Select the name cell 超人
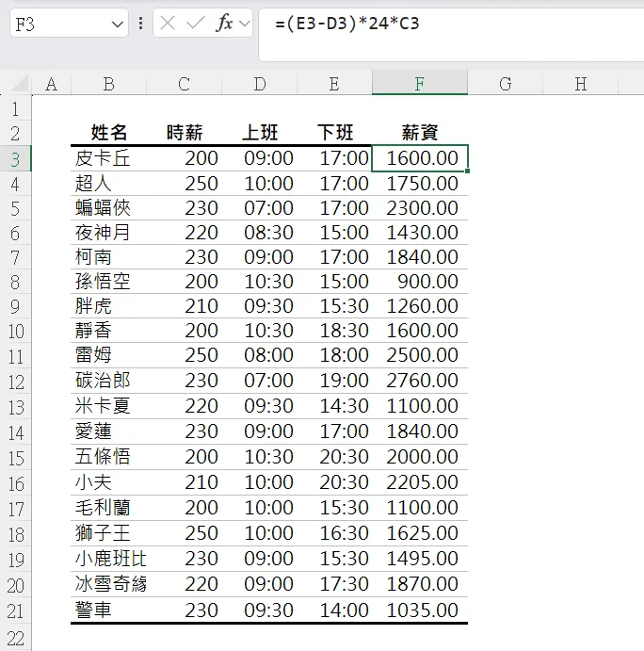Image resolution: width=644 pixels, height=651 pixels. pos(108,184)
